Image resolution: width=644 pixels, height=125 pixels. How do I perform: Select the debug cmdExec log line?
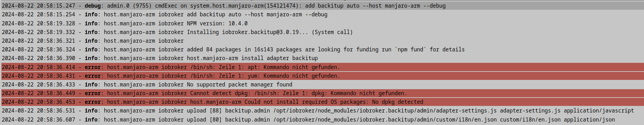coord(322,6)
